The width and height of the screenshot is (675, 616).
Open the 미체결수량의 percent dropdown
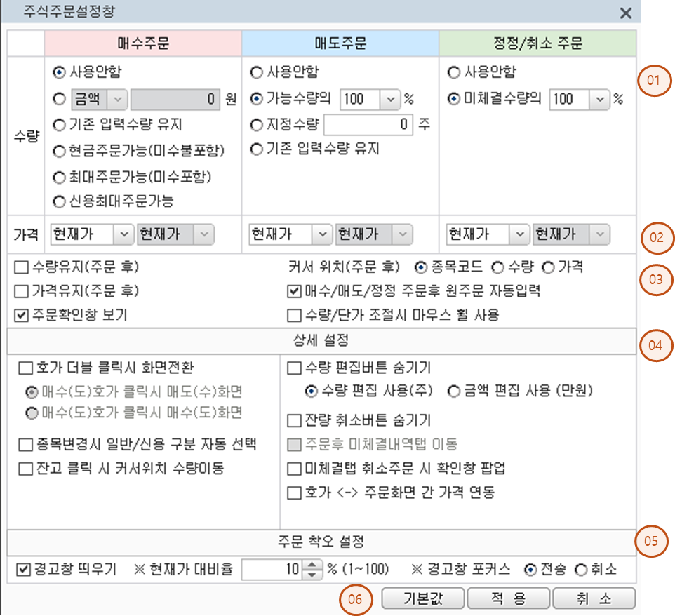pyautogui.click(x=600, y=100)
